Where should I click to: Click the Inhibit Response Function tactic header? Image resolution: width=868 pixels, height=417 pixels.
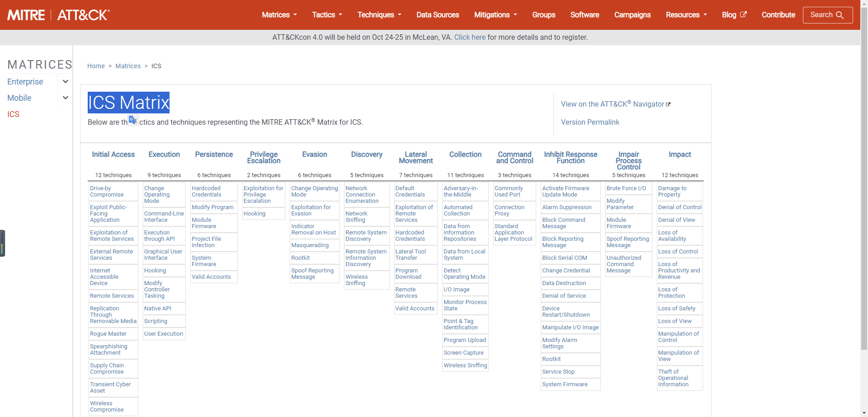pyautogui.click(x=571, y=158)
